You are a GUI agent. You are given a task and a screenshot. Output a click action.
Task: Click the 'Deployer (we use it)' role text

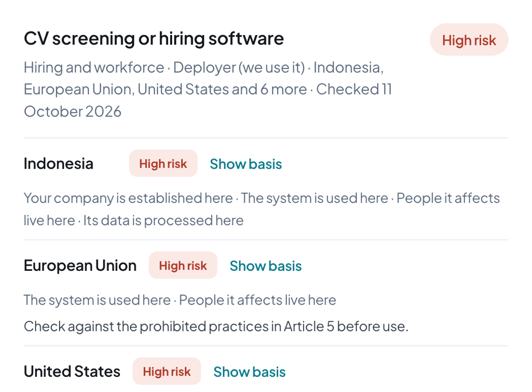(239, 68)
